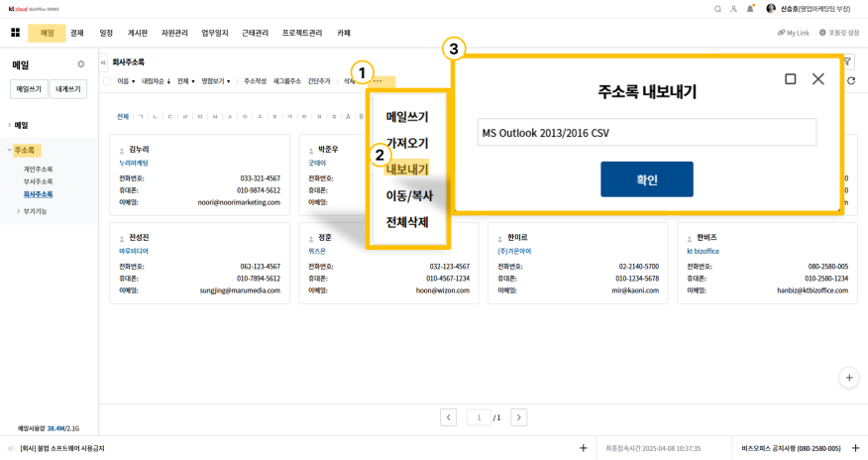
Task: Click the refresh icon at top right
Action: coord(851,81)
